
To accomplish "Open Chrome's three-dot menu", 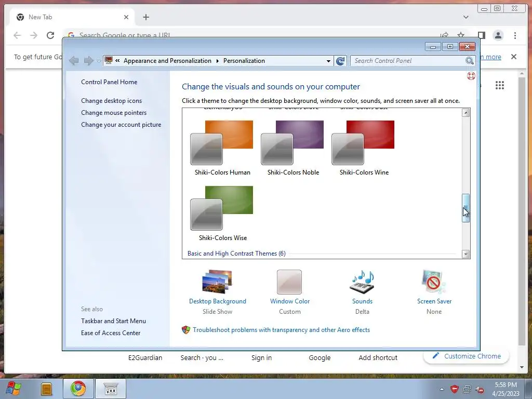I will (515, 35).
